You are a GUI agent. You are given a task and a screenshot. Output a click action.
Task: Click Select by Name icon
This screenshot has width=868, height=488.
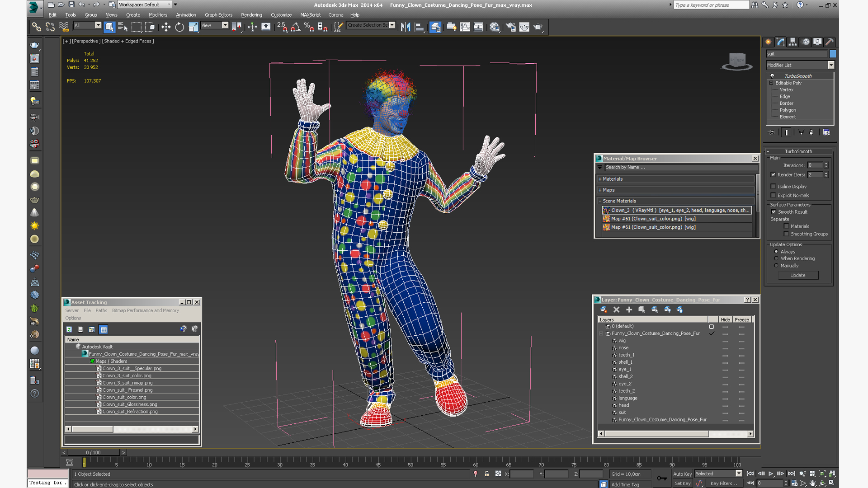point(123,27)
